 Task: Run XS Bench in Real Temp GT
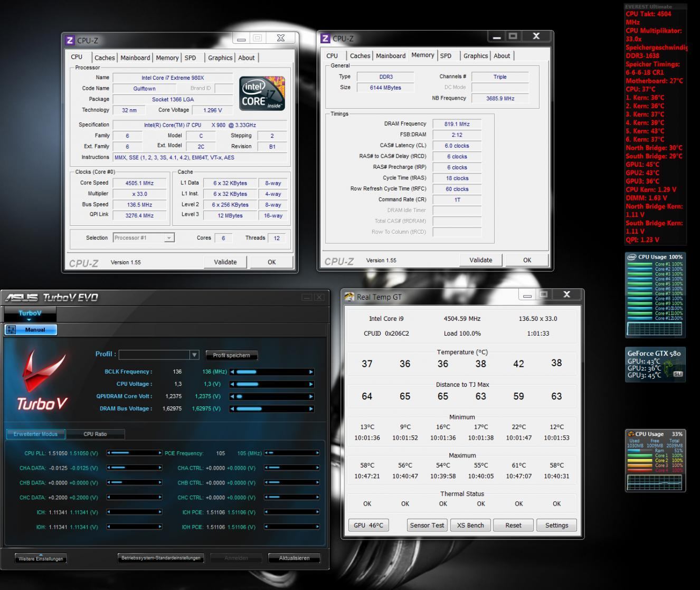(470, 525)
